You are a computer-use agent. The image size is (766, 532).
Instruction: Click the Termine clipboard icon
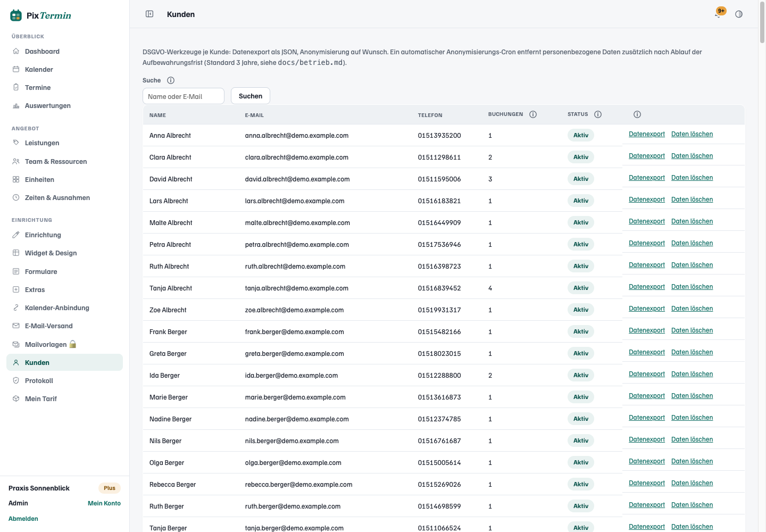[x=16, y=87]
